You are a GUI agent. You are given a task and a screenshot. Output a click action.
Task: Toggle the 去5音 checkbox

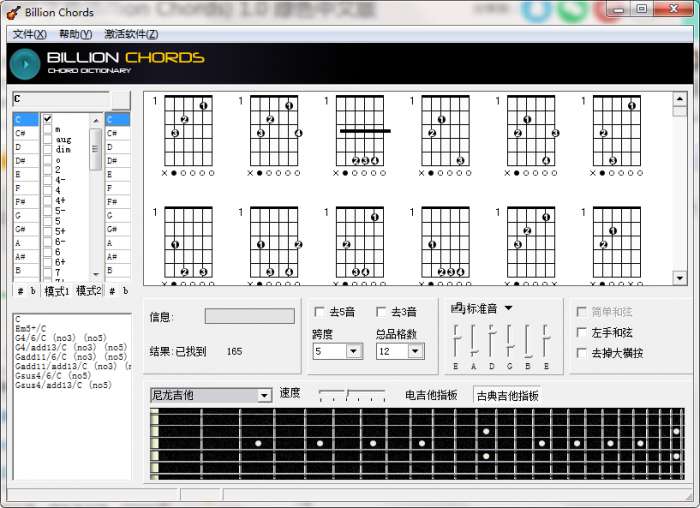320,312
